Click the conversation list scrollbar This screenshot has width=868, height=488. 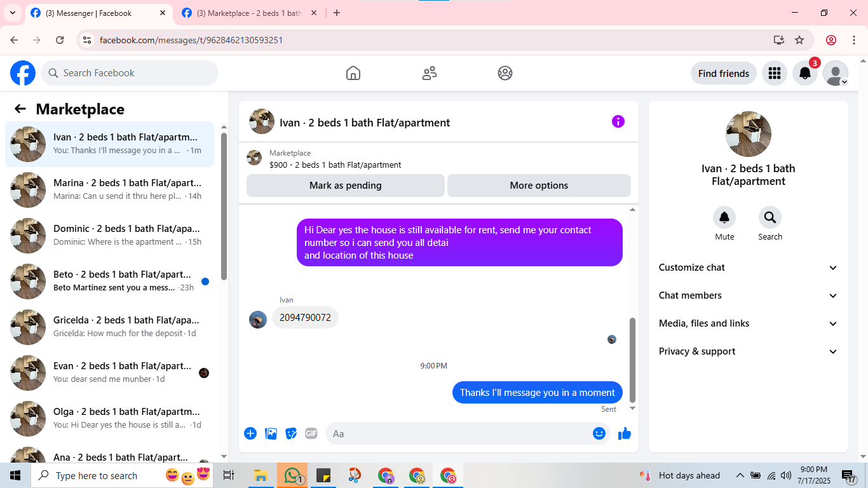click(224, 207)
